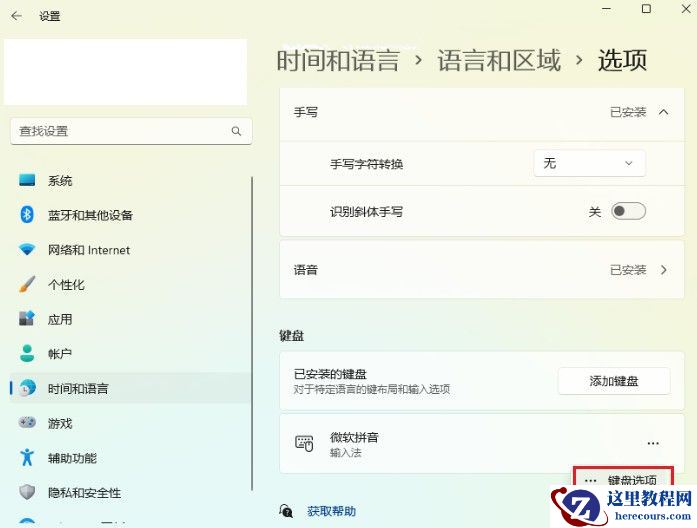697x528 pixels.
Task: Choose 键盘选项 from the popup menu
Action: point(623,479)
